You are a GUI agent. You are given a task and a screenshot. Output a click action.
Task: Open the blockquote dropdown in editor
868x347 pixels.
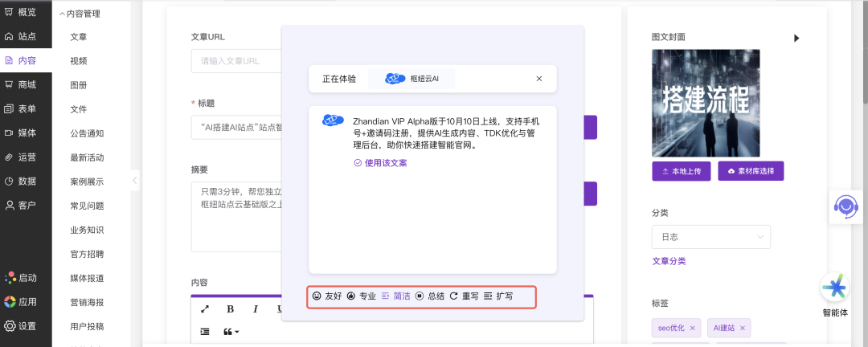coord(231,332)
